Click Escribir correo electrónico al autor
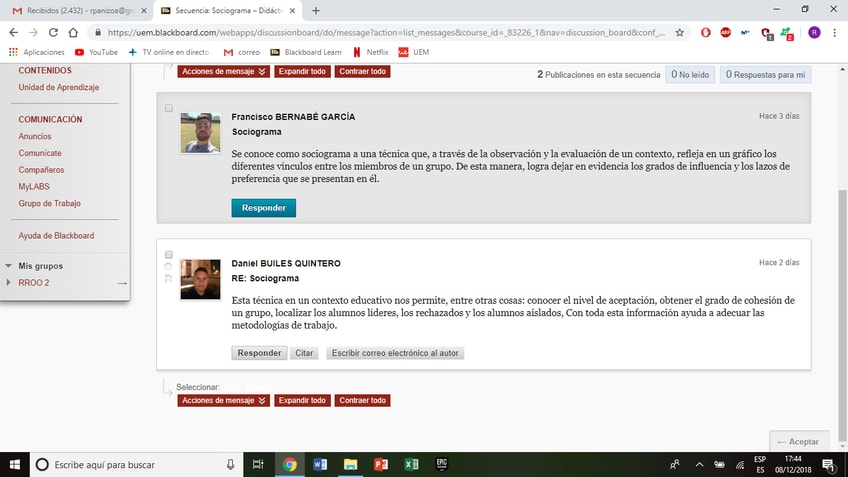The height and width of the screenshot is (477, 848). coord(395,353)
